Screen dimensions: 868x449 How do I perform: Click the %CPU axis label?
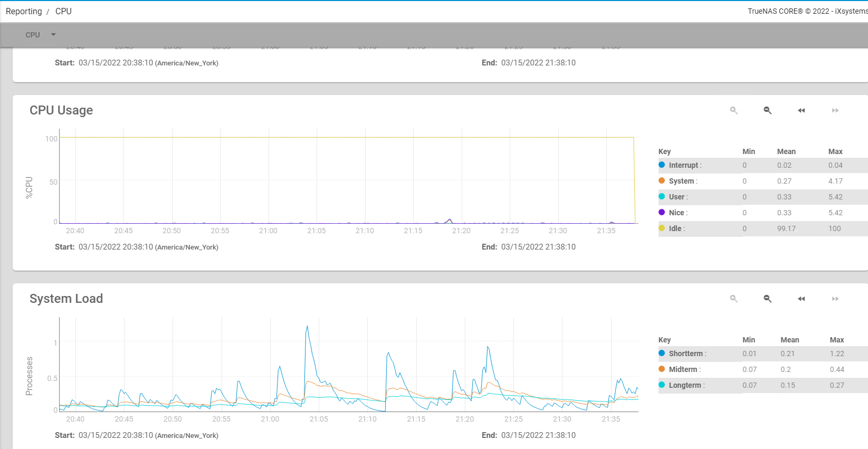(x=29, y=187)
